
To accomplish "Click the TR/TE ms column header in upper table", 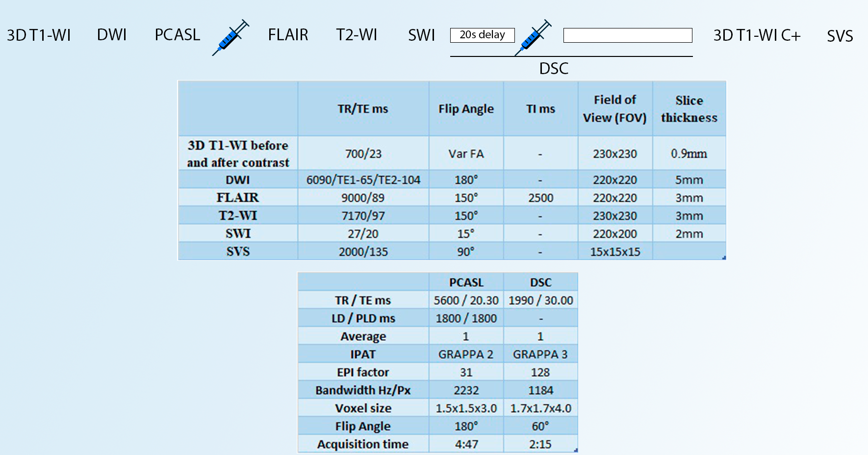I will tap(363, 109).
